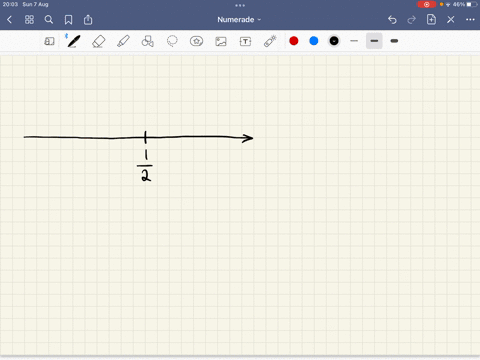Close the editing toolbar with X

(x=451, y=20)
